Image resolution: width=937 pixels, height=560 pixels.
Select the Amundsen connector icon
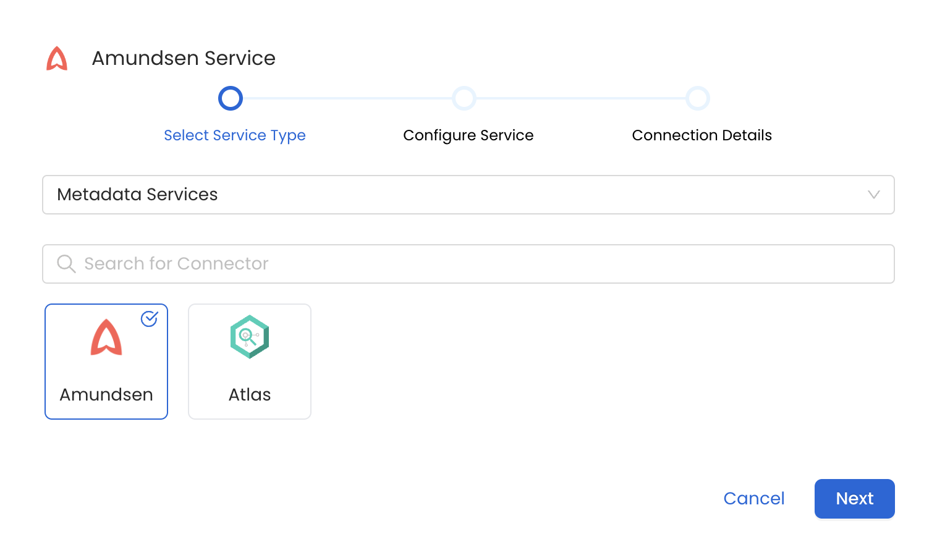pos(106,337)
